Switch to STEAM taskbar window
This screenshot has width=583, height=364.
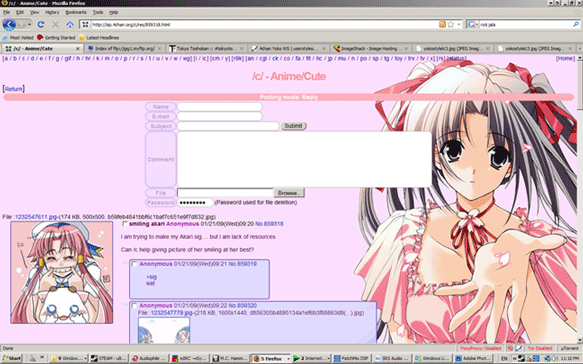[108, 358]
